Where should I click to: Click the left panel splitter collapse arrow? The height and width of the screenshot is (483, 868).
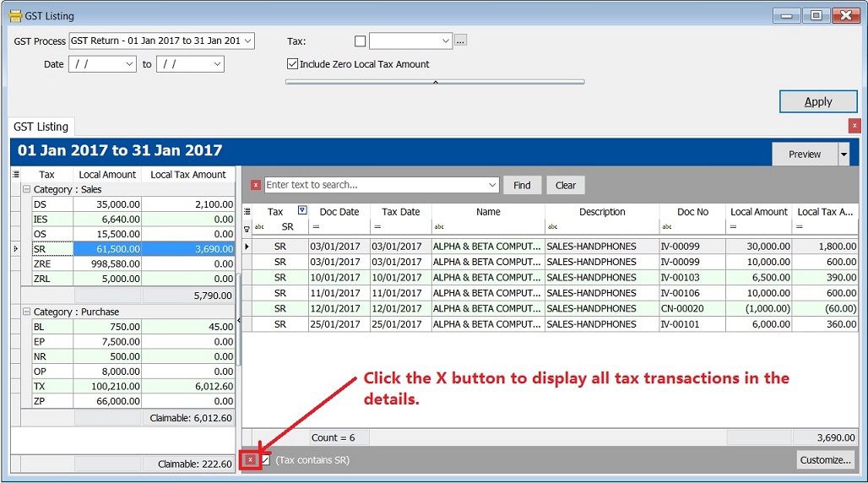[x=239, y=320]
